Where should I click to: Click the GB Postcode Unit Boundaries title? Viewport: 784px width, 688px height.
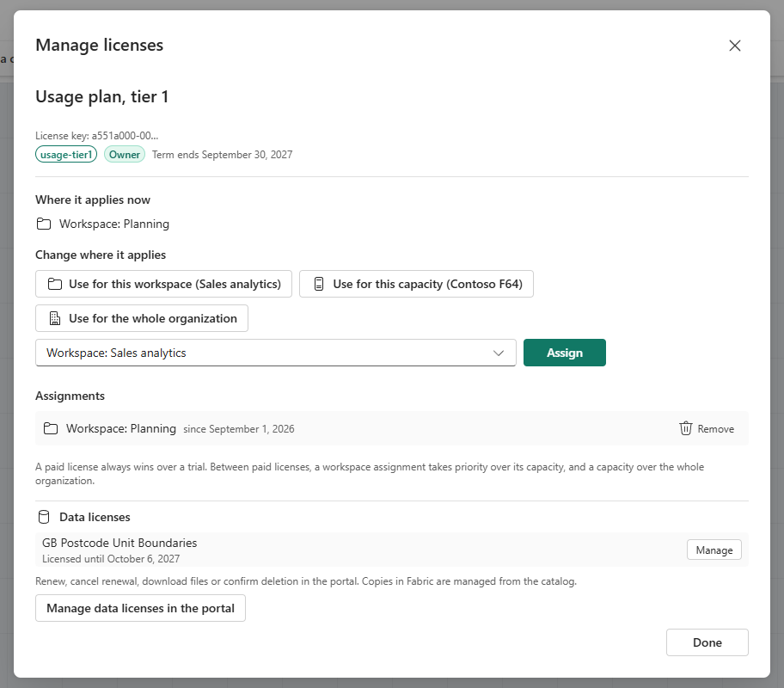[119, 543]
